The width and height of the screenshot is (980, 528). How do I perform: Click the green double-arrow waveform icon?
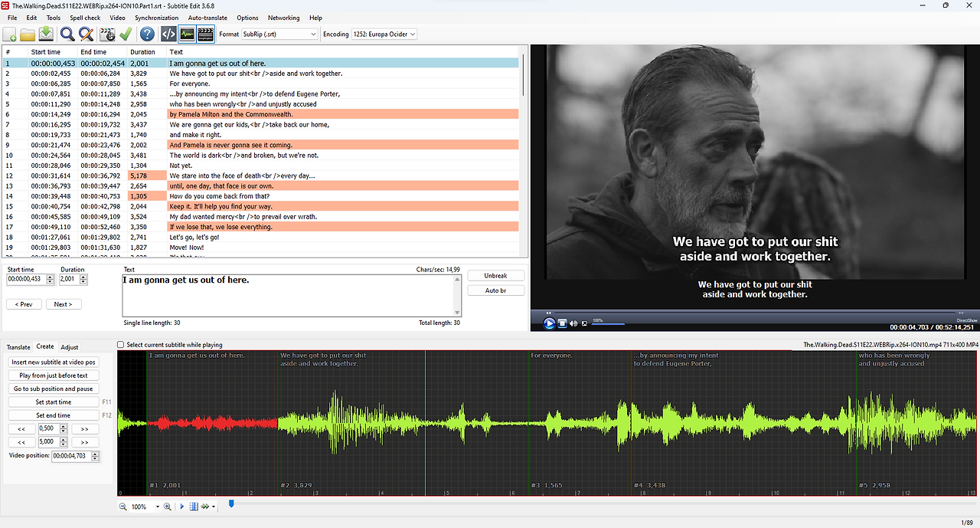click(205, 507)
